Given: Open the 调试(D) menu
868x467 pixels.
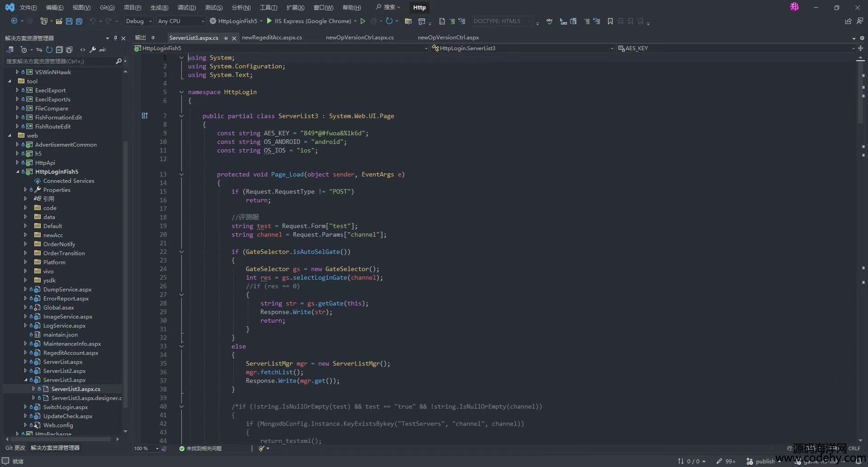Looking at the screenshot, I should (187, 7).
